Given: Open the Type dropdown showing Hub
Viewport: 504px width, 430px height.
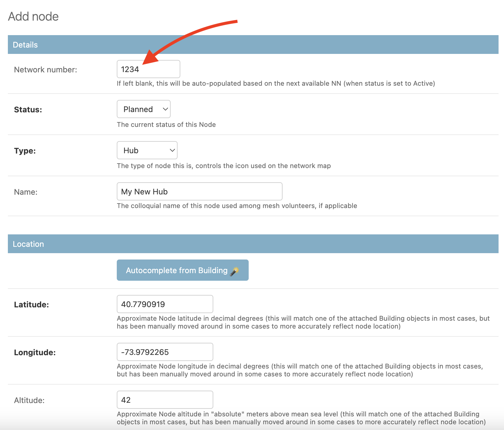Looking at the screenshot, I should tap(147, 150).
